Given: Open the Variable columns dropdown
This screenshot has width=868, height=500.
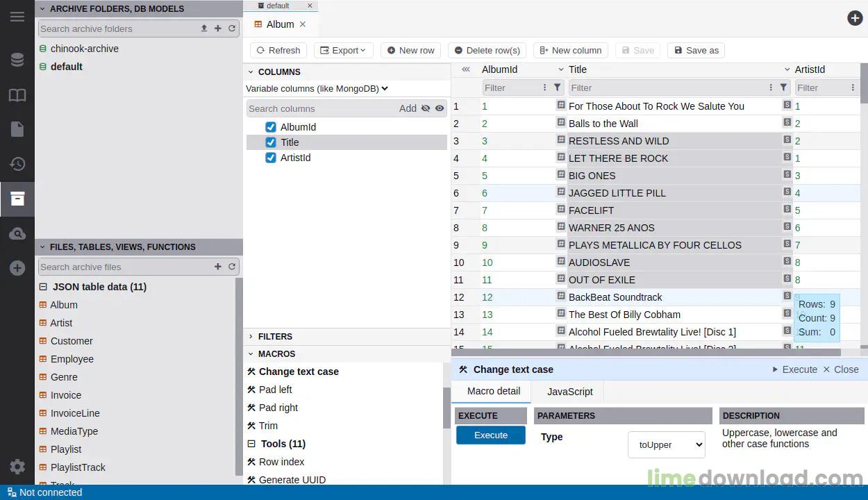Looking at the screenshot, I should 317,88.
